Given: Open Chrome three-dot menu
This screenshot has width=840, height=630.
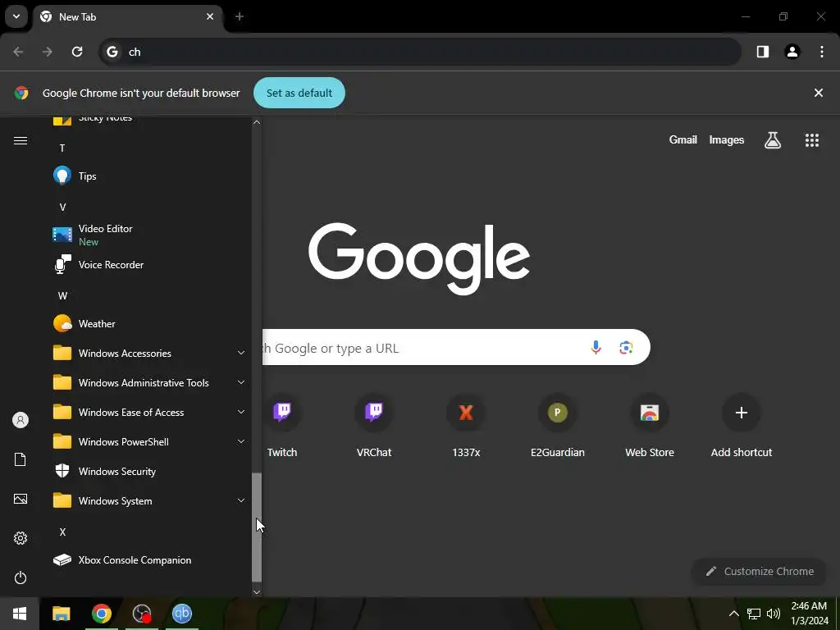Looking at the screenshot, I should click(x=822, y=52).
